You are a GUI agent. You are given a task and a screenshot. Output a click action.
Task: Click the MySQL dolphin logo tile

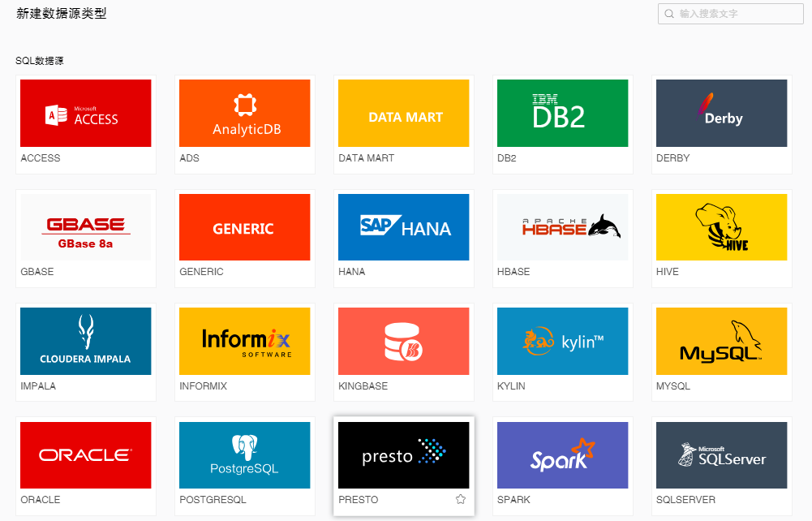coord(721,341)
